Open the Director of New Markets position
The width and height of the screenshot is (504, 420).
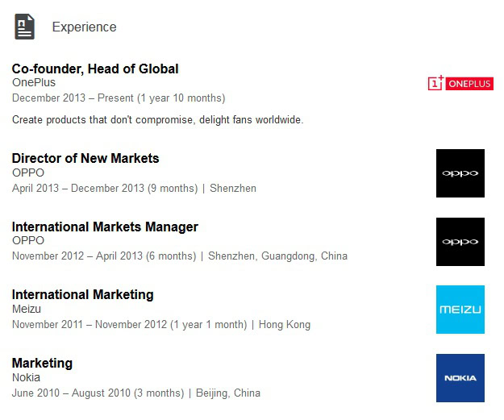(85, 158)
